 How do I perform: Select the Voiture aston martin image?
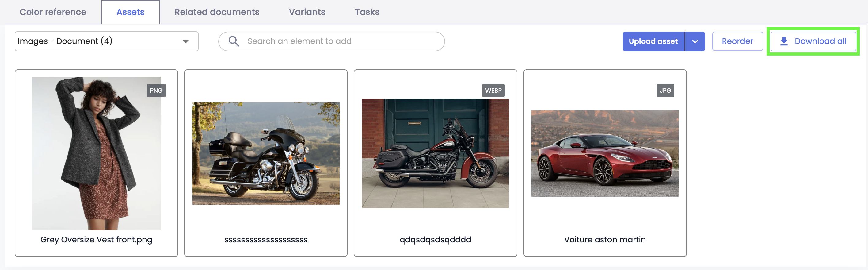604,153
